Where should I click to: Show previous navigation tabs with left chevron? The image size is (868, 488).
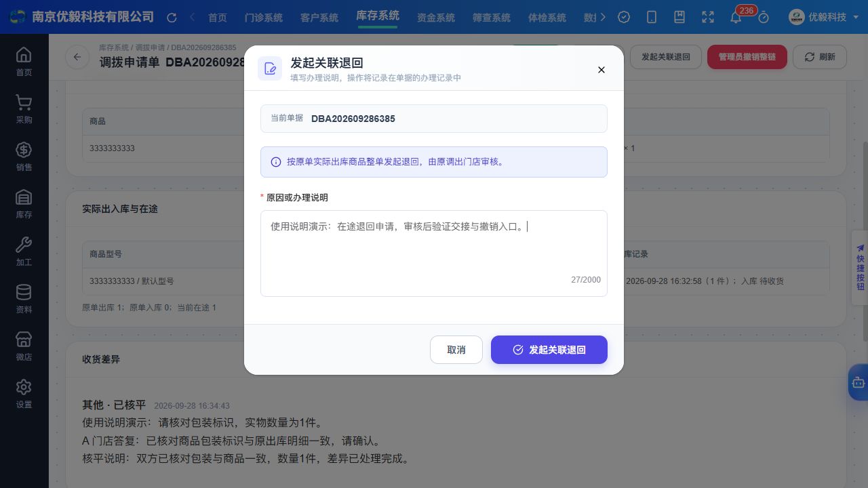(193, 18)
